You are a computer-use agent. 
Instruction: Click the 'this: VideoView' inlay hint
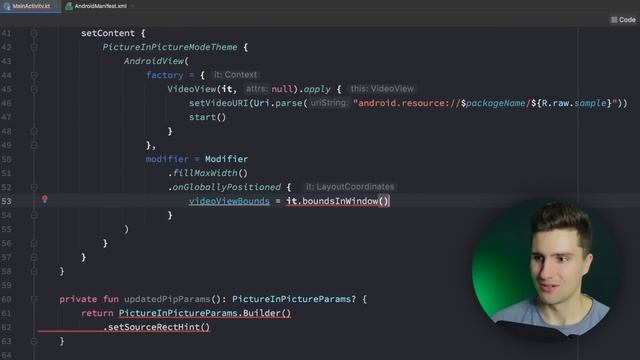[x=382, y=89]
